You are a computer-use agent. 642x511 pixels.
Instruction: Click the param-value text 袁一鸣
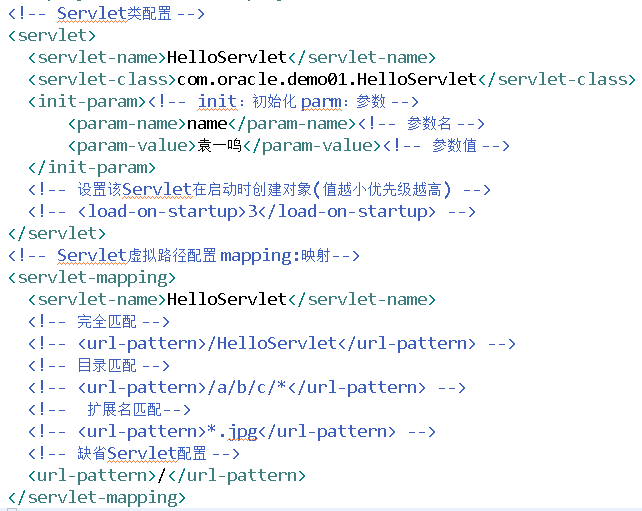219,145
